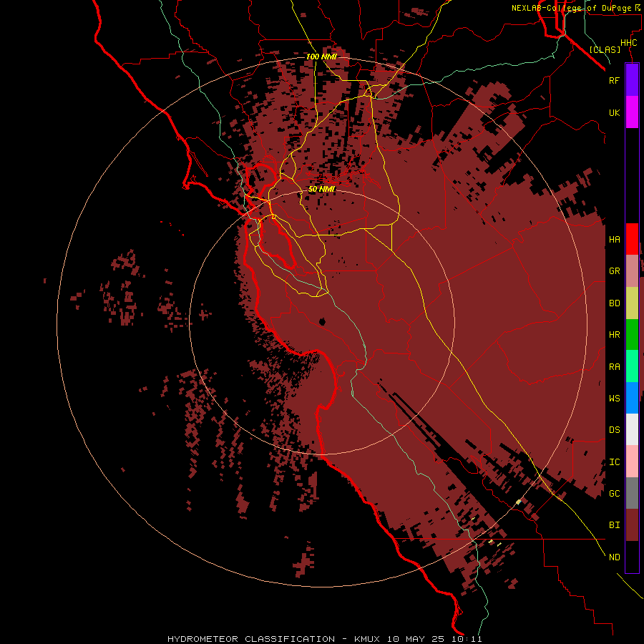644x644 pixels.
Task: Click the "HYDROMETEOR CLASSIFICATION" title text
Action: tap(251, 639)
